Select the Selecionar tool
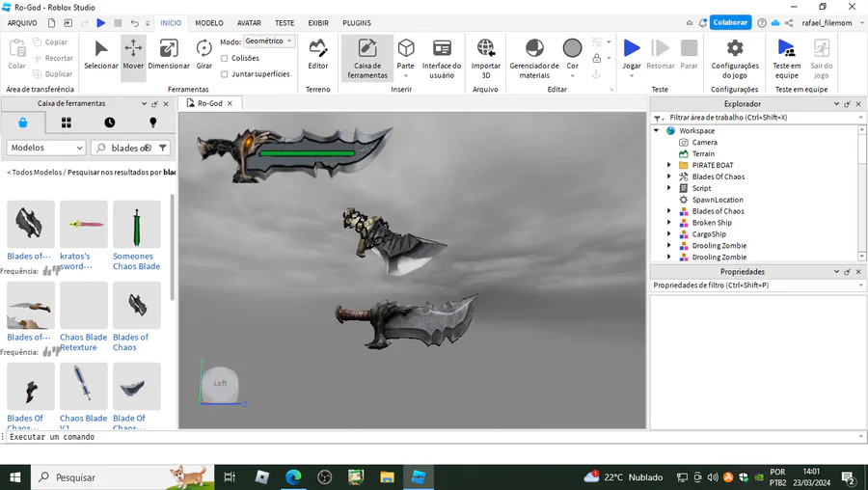The height and width of the screenshot is (490, 868). click(100, 55)
